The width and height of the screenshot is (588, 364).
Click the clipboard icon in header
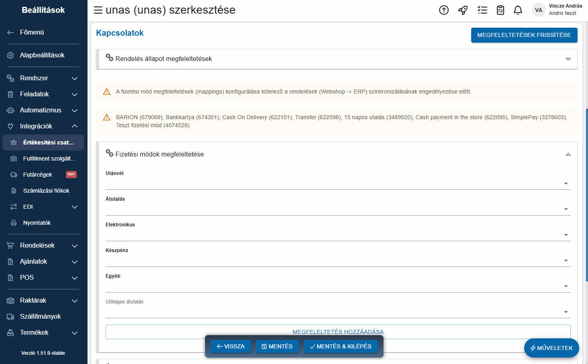point(500,10)
